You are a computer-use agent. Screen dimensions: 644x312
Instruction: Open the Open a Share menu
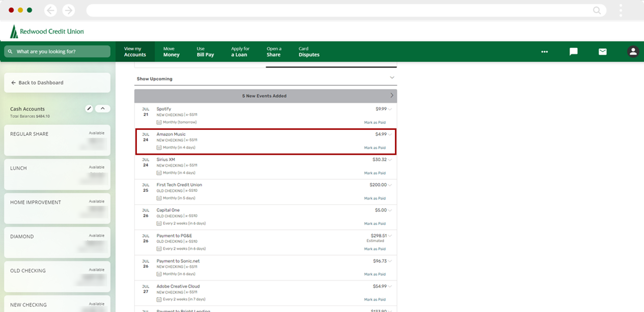(274, 52)
